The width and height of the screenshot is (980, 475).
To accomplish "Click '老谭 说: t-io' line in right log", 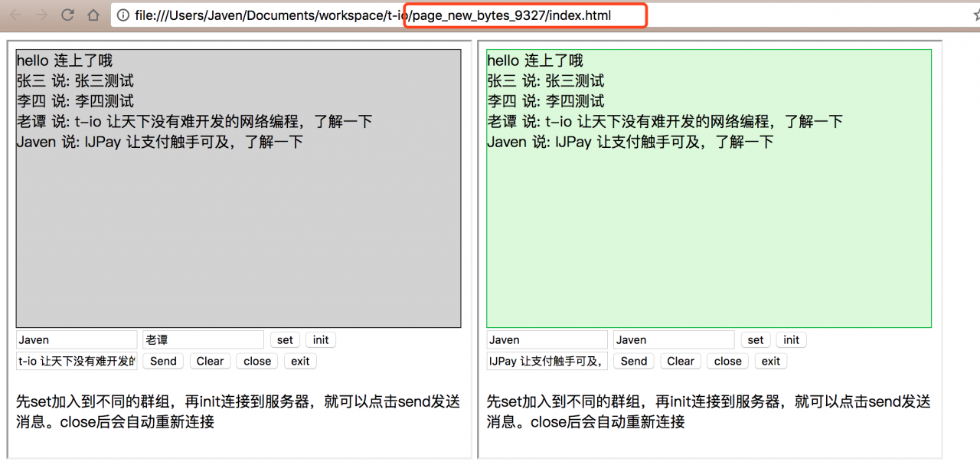I will (x=665, y=122).
